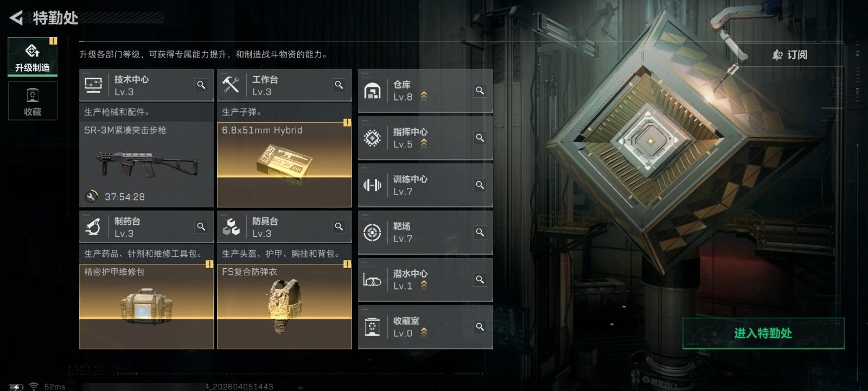
Task: Click the 进入特勤处 button
Action: click(763, 333)
